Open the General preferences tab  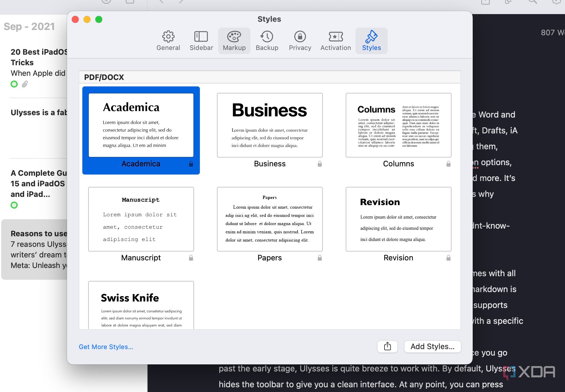tap(168, 41)
